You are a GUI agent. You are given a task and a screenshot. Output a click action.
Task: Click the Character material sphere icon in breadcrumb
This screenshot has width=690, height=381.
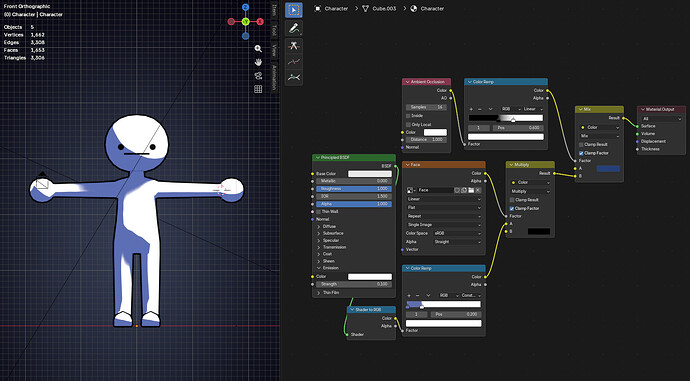click(x=414, y=8)
